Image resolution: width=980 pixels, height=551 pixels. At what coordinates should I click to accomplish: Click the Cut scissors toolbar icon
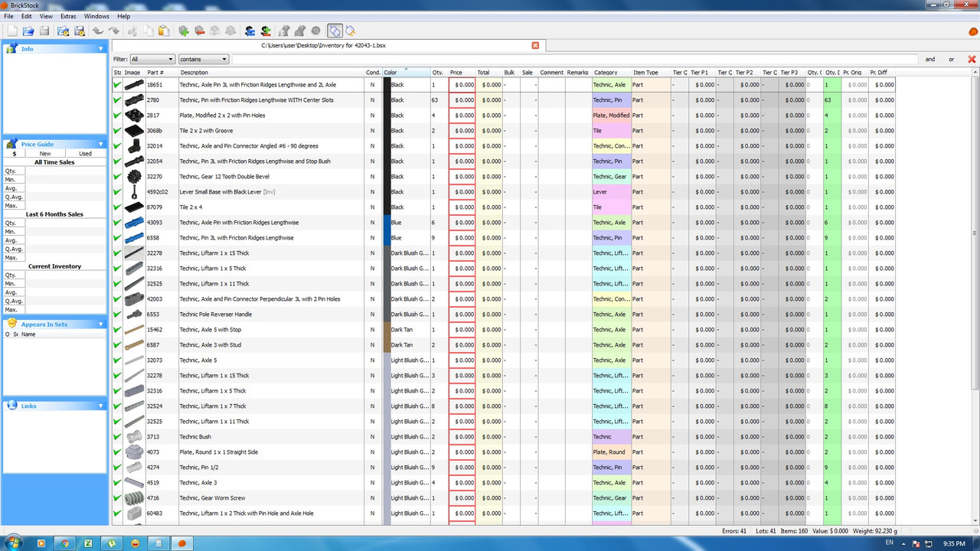132,31
